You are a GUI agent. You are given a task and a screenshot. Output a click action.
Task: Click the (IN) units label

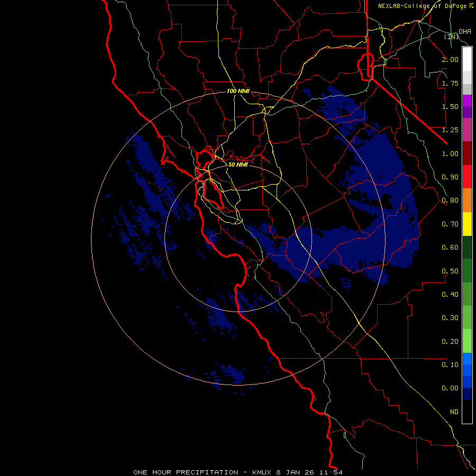click(x=452, y=36)
